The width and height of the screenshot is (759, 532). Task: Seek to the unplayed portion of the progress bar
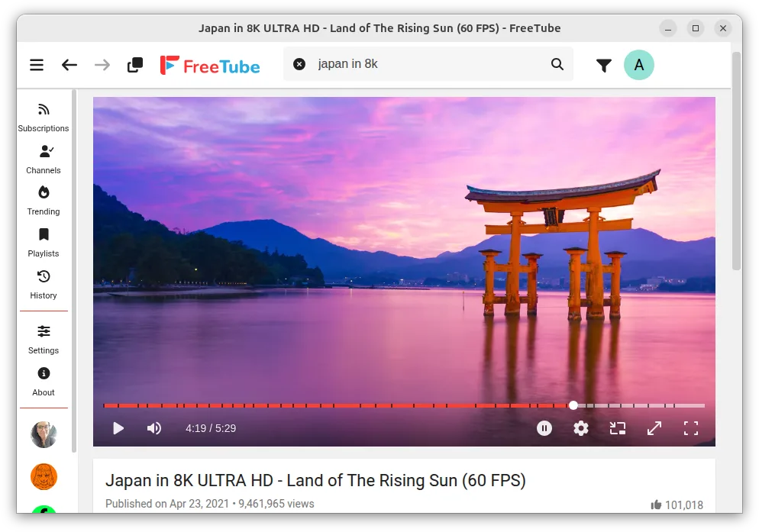tap(641, 405)
